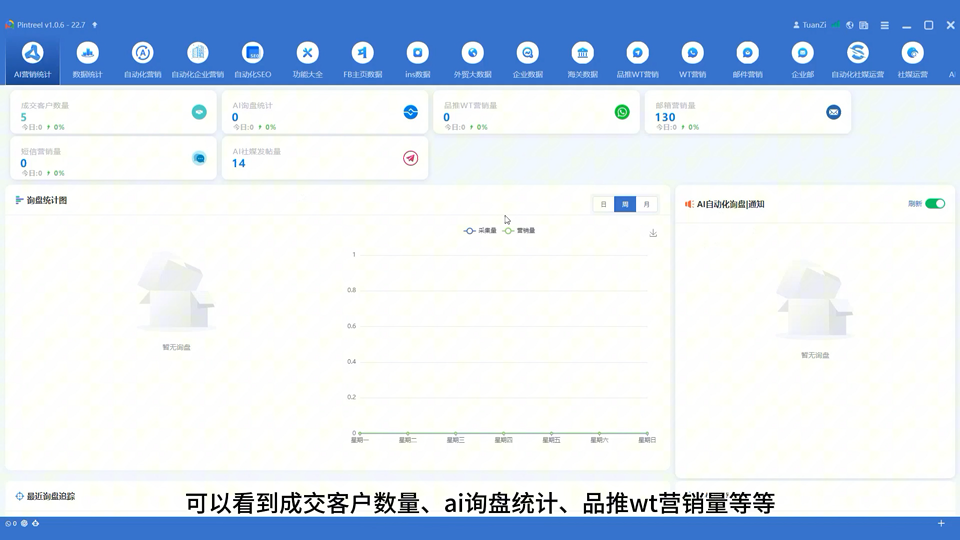Open the 社媒运营 module

click(913, 60)
